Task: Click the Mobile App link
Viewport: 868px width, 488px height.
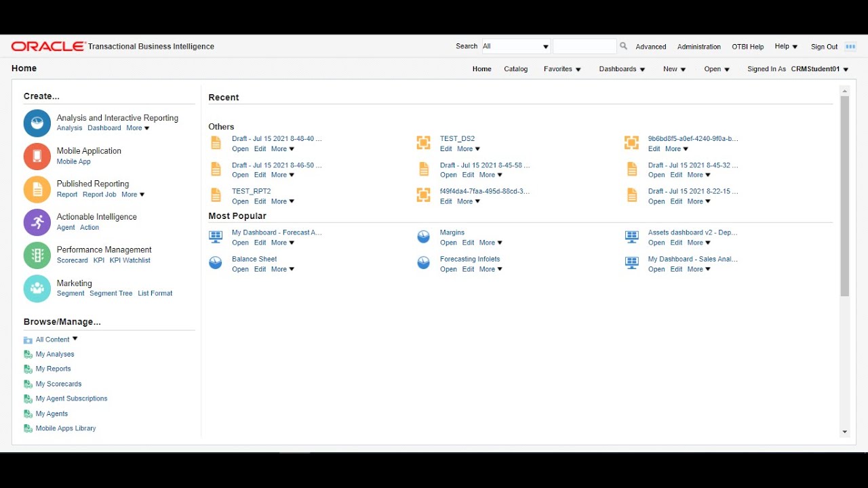Action: [x=74, y=162]
